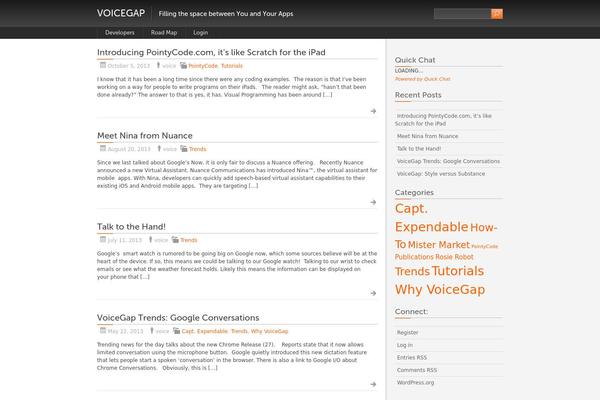Select the How-To category in tag cloud

(446, 235)
